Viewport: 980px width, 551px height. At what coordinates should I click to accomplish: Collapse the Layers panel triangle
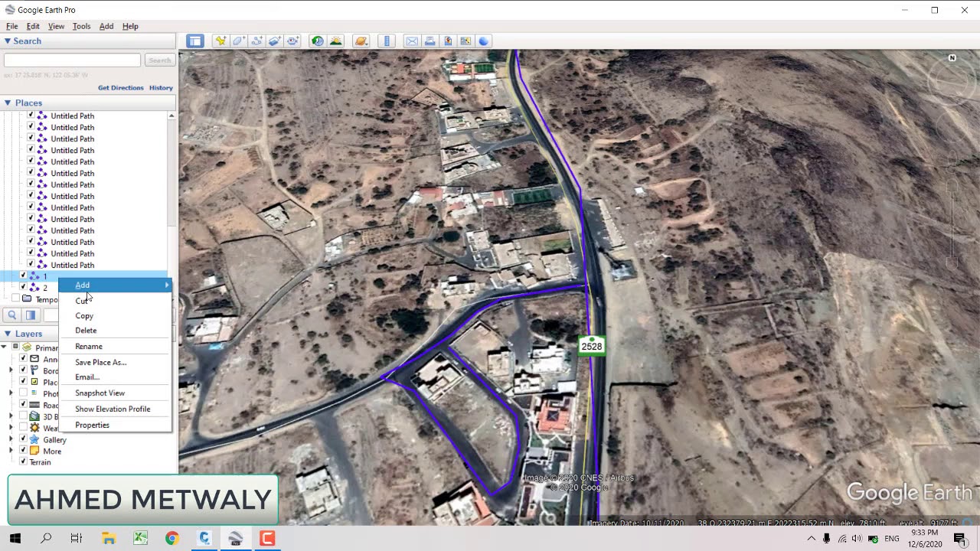point(8,334)
